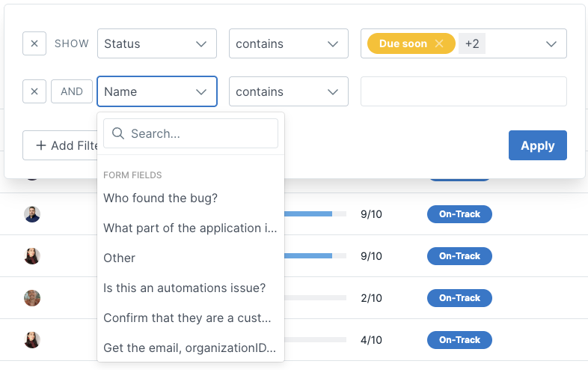This screenshot has height=370, width=588.
Task: Select 'Get the email, organizationID...' field
Action: click(x=191, y=348)
